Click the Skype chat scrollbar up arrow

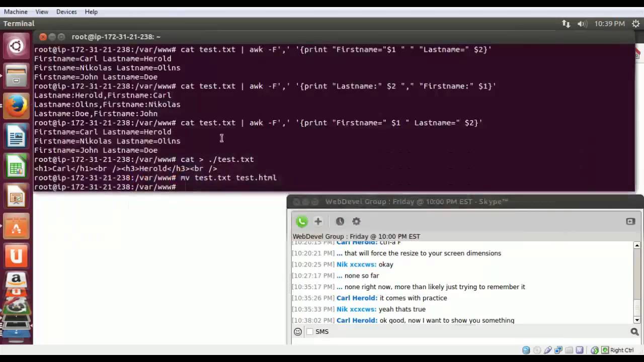(x=637, y=245)
